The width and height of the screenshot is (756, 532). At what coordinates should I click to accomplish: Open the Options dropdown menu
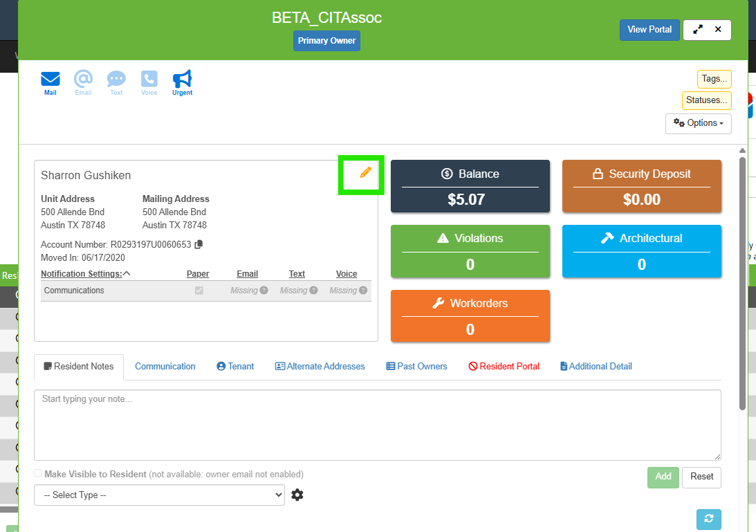[698, 123]
